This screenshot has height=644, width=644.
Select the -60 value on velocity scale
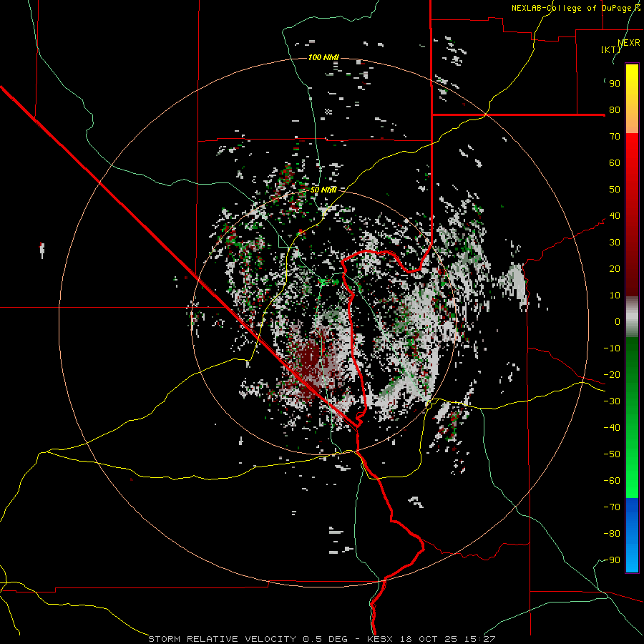(612, 481)
